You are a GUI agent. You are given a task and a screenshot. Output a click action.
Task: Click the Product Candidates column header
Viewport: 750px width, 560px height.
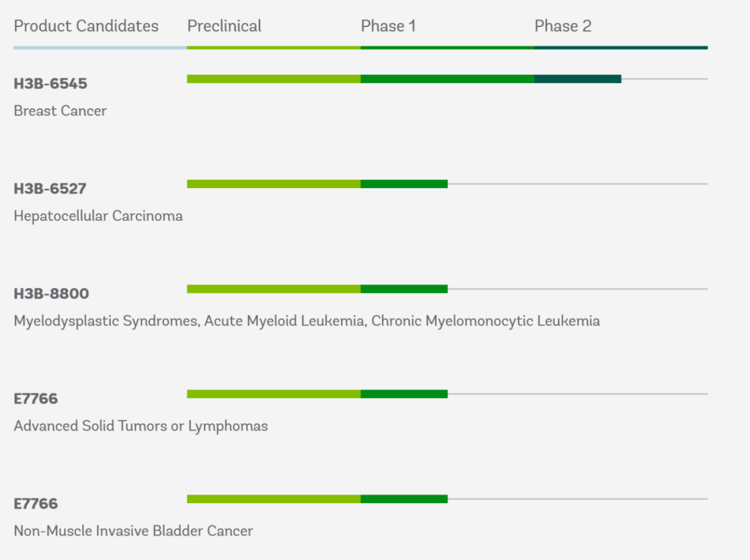click(86, 26)
